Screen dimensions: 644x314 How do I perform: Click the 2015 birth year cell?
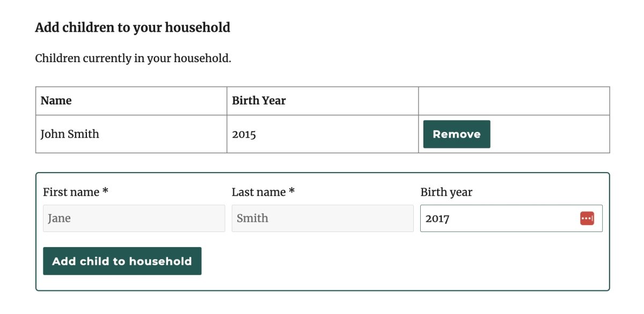pos(245,134)
